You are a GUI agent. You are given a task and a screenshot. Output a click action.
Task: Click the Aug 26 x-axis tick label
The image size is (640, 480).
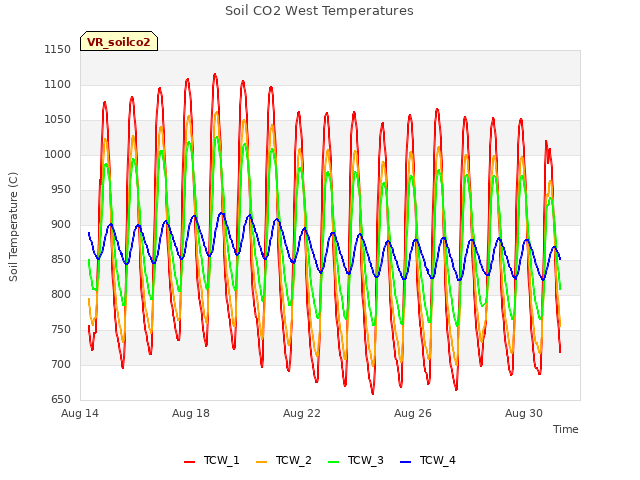(413, 413)
